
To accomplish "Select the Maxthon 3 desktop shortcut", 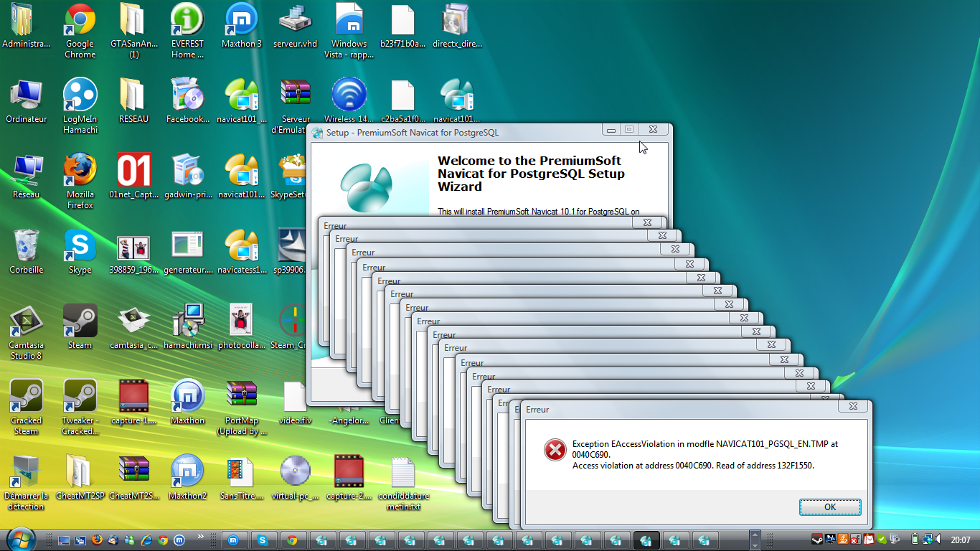I will [x=242, y=26].
